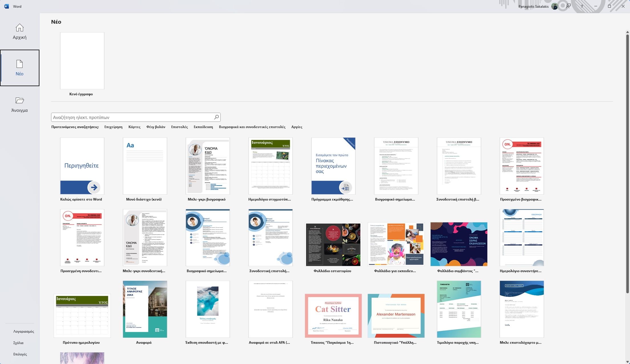630x364 pixels.
Task: Click the scrollbar down arrow
Action: [627, 361]
